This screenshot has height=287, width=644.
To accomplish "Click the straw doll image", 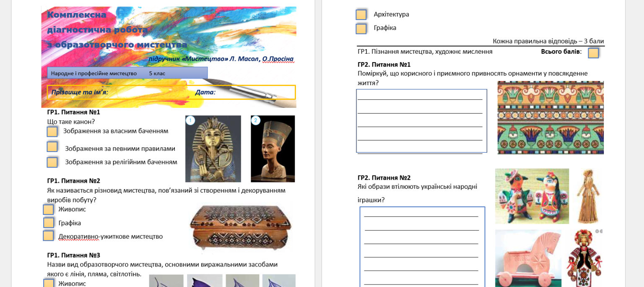I will click(588, 196).
